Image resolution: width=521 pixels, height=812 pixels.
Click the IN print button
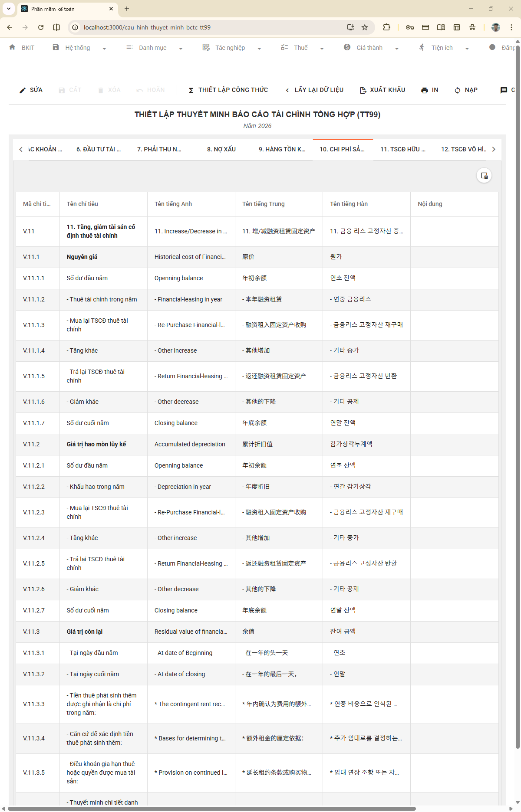[429, 90]
